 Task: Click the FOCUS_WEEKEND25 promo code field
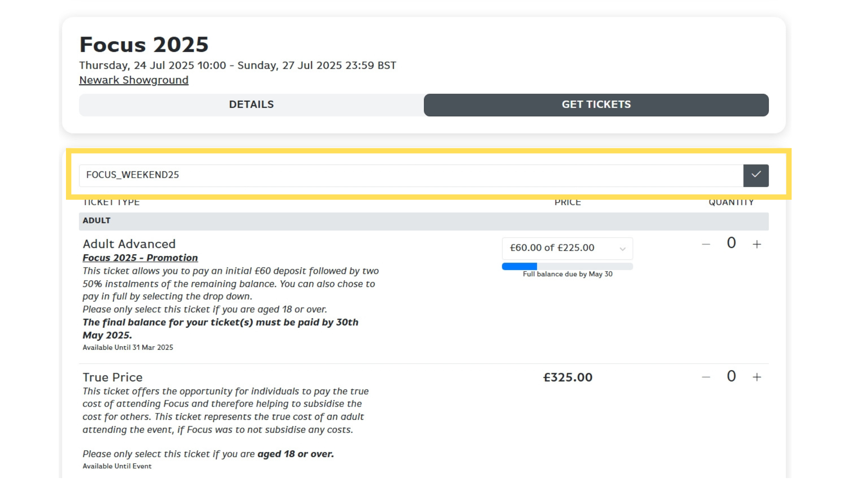pyautogui.click(x=411, y=175)
